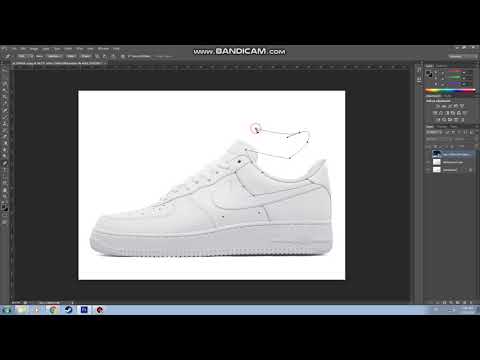Click the Color panel foreground swatch
The image size is (480, 360).
click(428, 72)
